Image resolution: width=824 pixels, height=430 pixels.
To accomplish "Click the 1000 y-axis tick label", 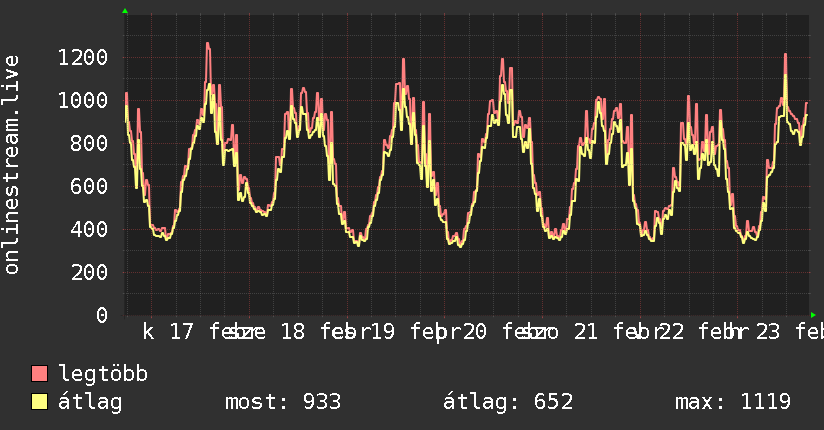I will [x=82, y=100].
